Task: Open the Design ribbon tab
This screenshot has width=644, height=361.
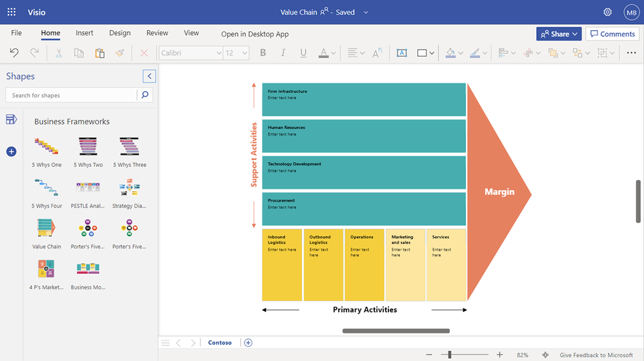Action: [x=119, y=33]
